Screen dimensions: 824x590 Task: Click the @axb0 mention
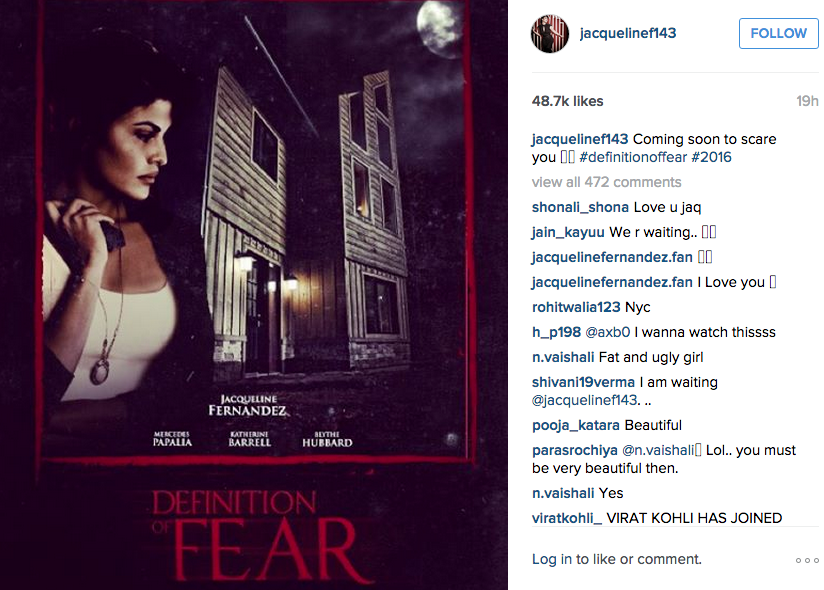coord(607,332)
